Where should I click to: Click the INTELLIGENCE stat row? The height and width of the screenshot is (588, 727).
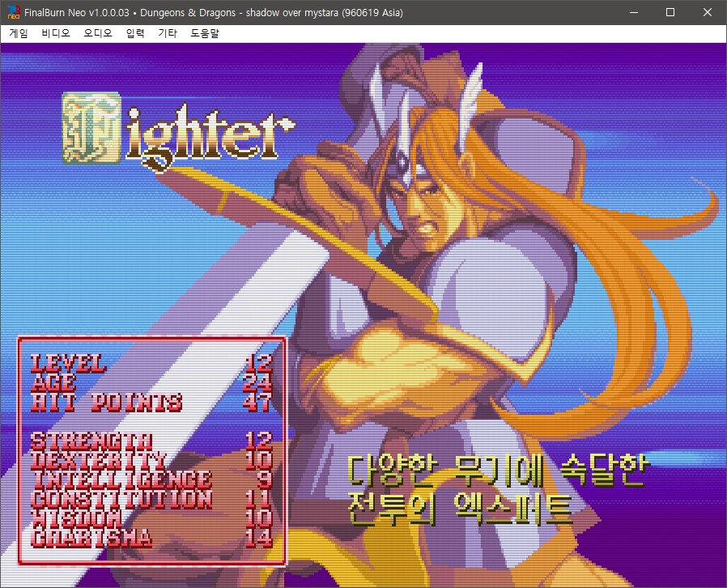[151, 480]
